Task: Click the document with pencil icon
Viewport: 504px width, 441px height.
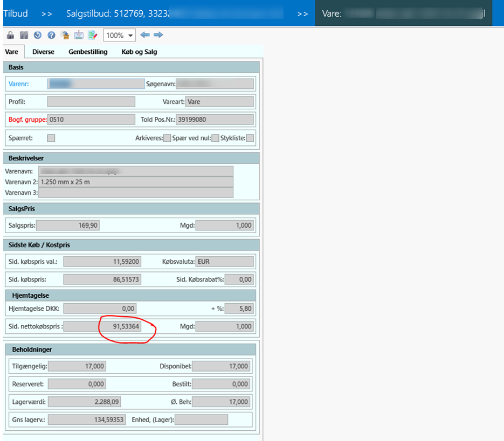Action: [x=93, y=35]
